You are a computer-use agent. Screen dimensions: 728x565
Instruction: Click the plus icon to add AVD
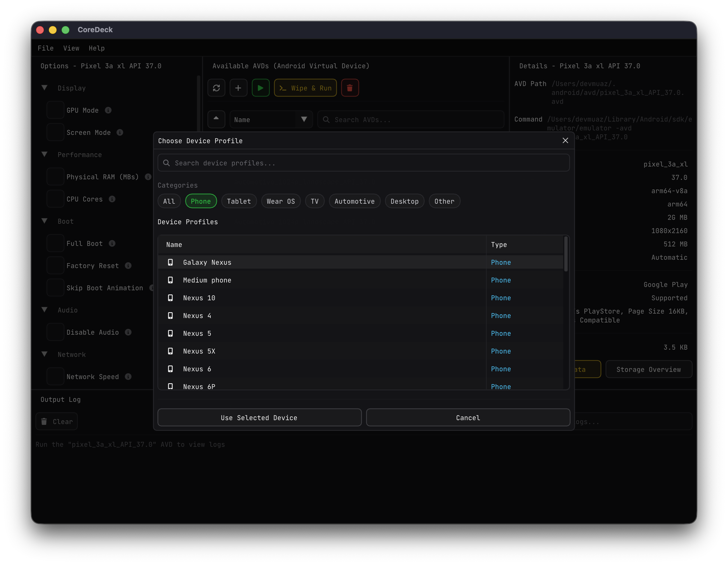click(x=238, y=88)
